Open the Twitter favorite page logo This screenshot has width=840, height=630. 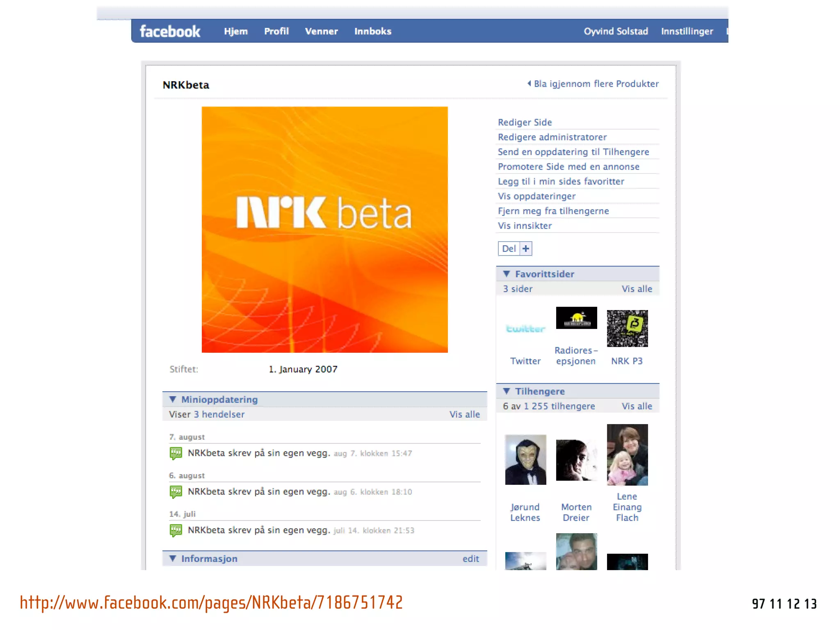coord(525,329)
